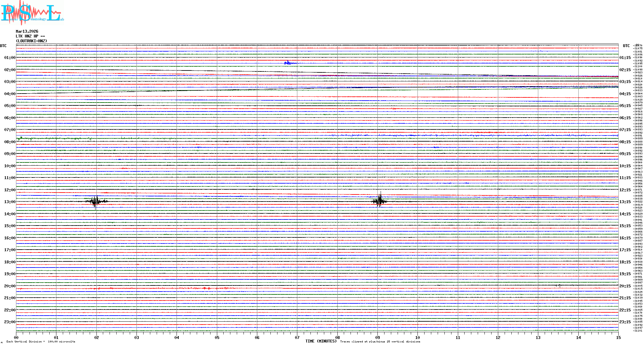The image size is (644, 346).
Task: Click the vertical division microvolts note
Action: (41, 342)
